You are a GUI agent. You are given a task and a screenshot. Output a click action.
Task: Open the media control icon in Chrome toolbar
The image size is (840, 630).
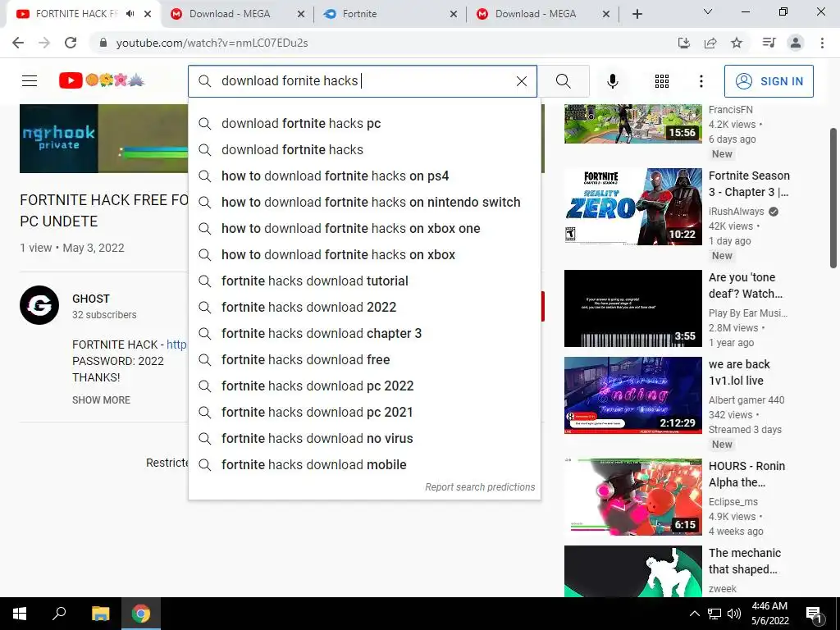pyautogui.click(x=769, y=43)
